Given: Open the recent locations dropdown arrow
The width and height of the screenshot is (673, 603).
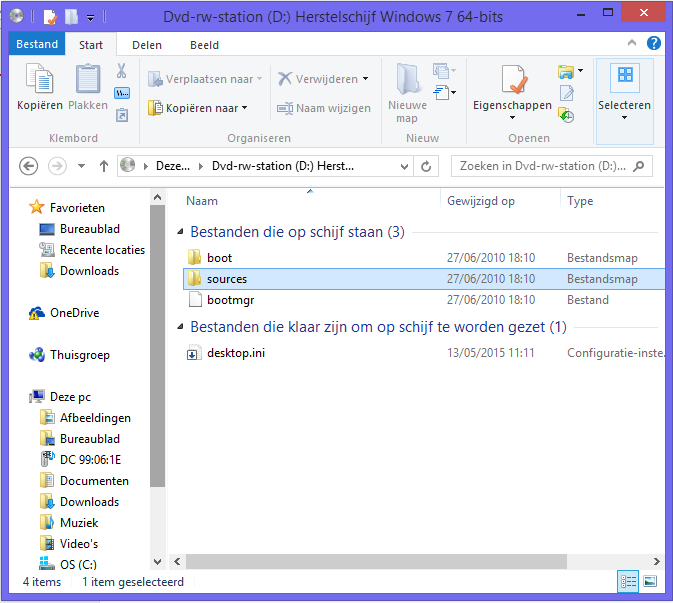Looking at the screenshot, I should [x=81, y=166].
